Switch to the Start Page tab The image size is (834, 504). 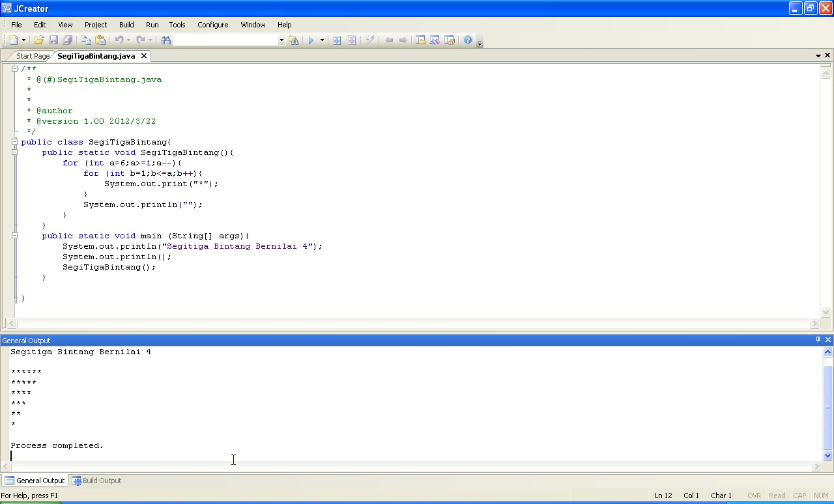[x=31, y=56]
